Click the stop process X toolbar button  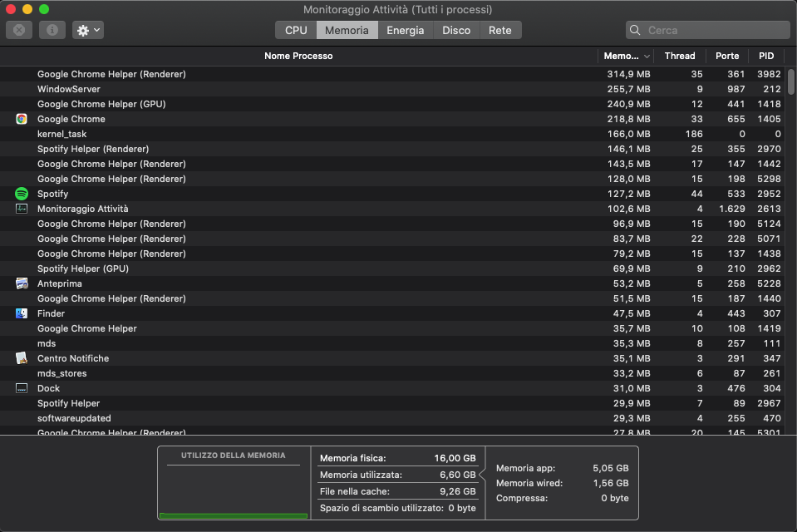click(19, 30)
